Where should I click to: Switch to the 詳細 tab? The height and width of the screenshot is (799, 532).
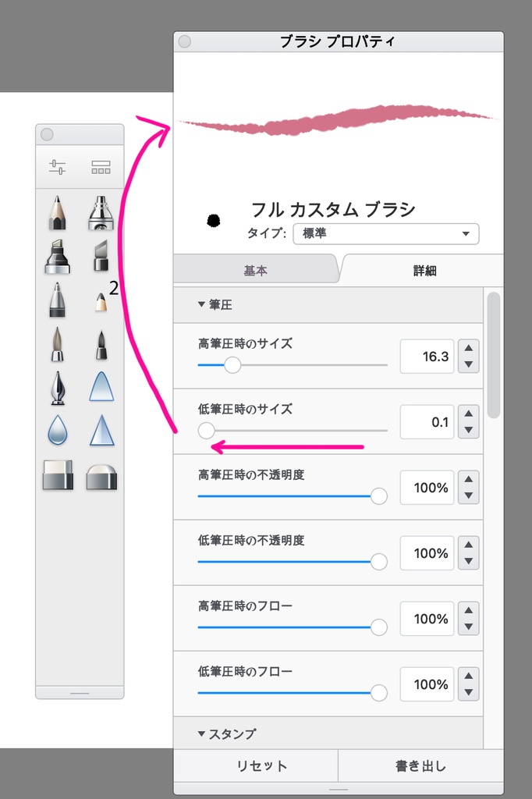coord(422,269)
